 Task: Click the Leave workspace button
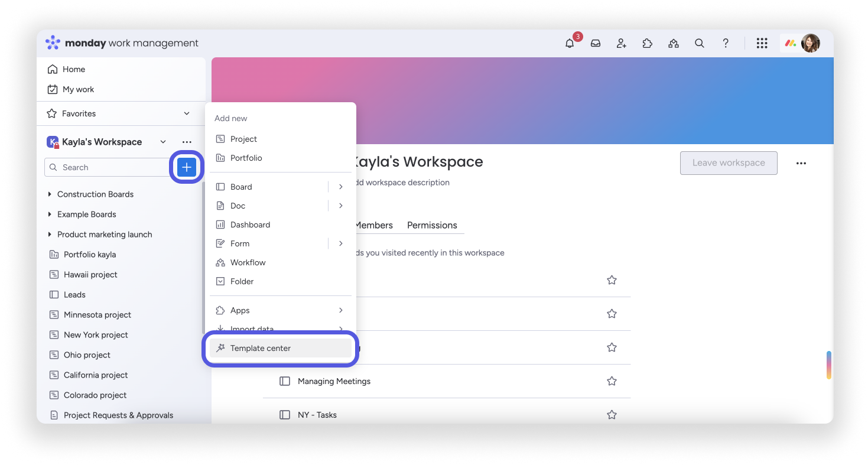pyautogui.click(x=729, y=163)
